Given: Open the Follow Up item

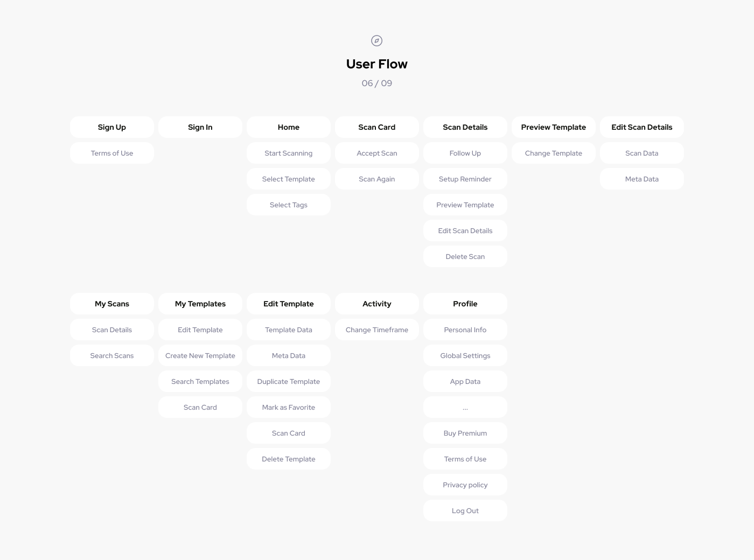Looking at the screenshot, I should pyautogui.click(x=465, y=153).
